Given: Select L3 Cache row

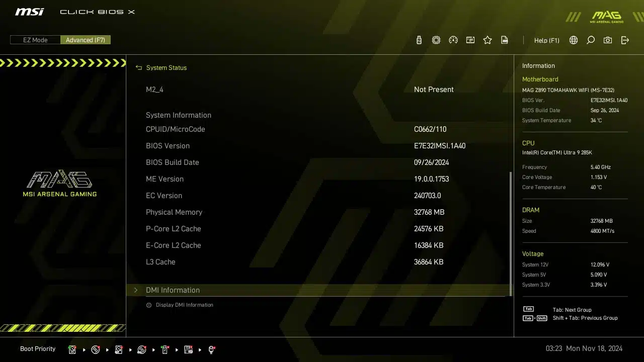Looking at the screenshot, I should tap(318, 262).
